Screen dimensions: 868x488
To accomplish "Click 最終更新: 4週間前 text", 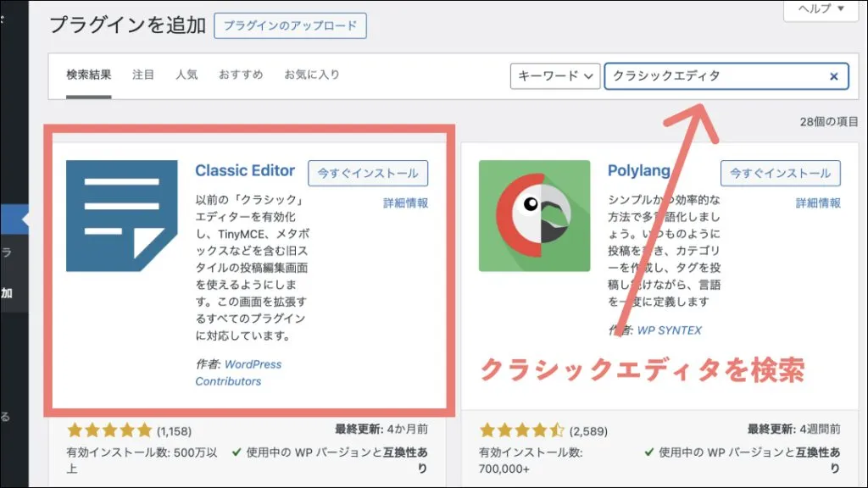I will pyautogui.click(x=793, y=429).
